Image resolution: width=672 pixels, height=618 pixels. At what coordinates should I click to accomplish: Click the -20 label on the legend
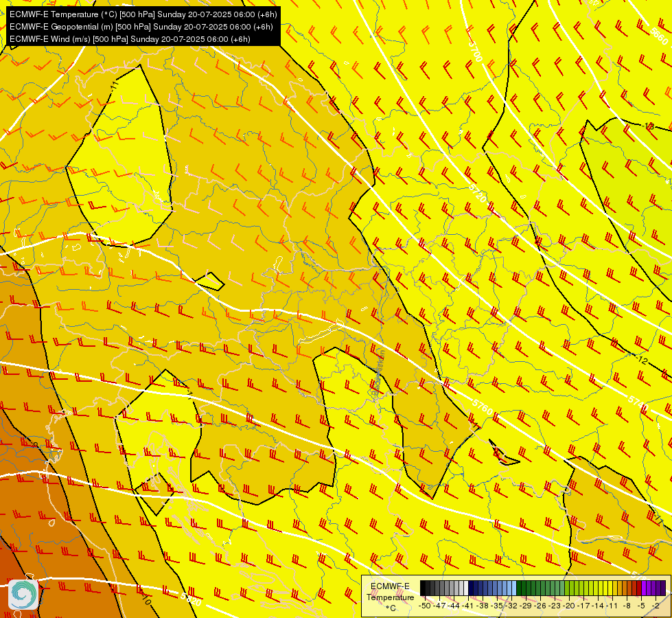pyautogui.click(x=569, y=606)
